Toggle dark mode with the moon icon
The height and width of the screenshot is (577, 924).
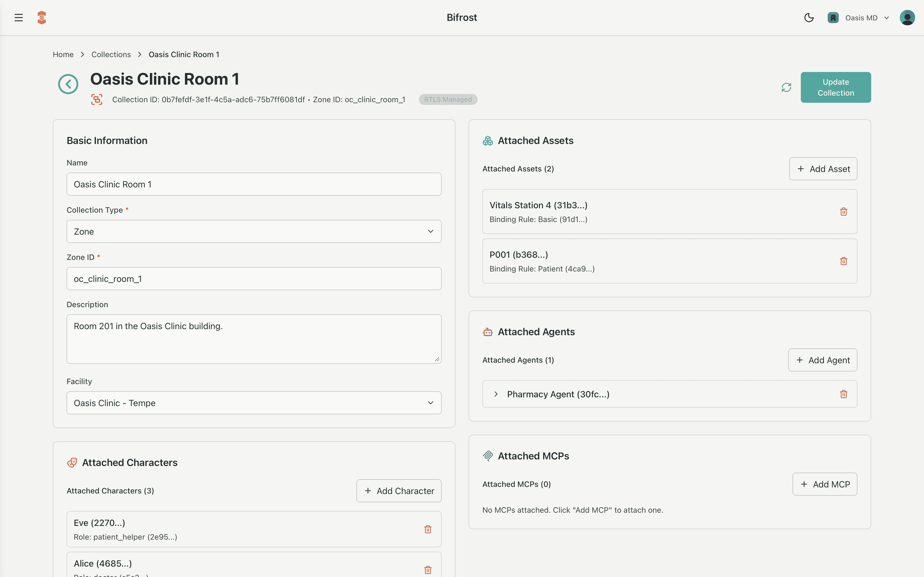tap(809, 18)
